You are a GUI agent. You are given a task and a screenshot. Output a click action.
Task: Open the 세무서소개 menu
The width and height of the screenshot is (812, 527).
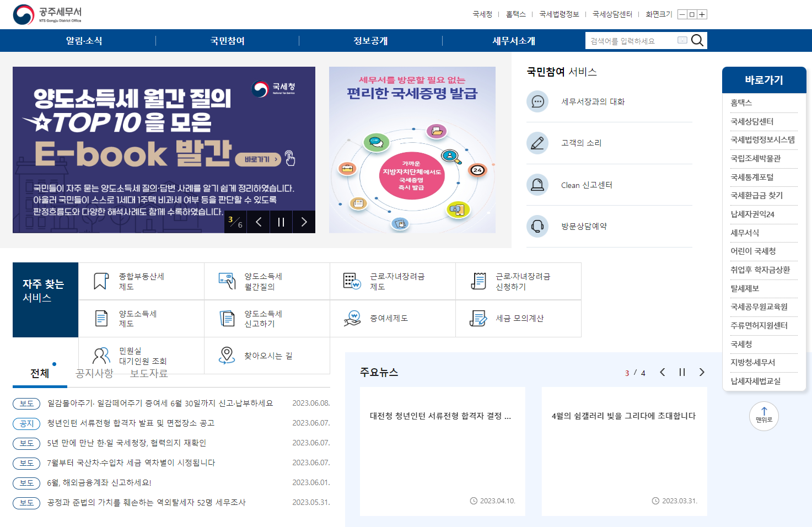click(514, 41)
